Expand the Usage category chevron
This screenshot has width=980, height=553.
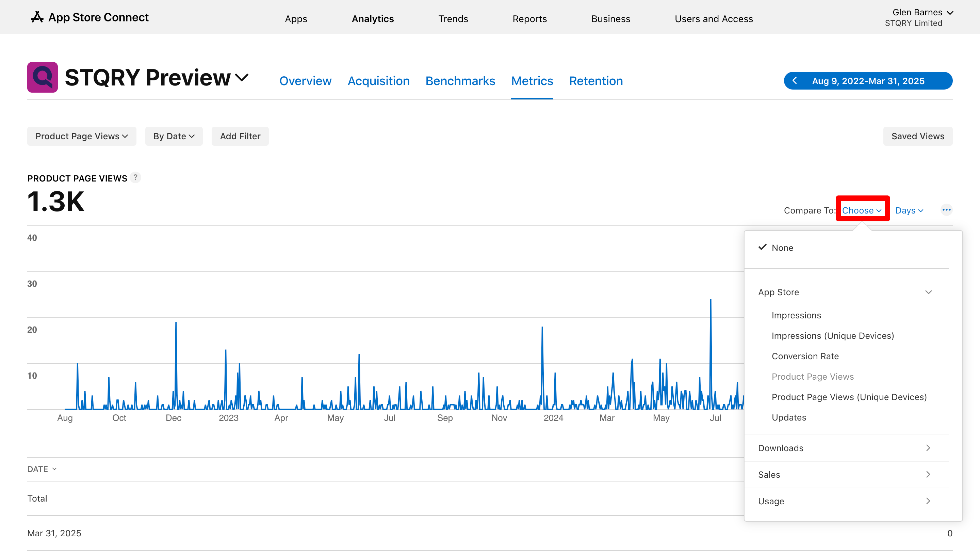928,501
